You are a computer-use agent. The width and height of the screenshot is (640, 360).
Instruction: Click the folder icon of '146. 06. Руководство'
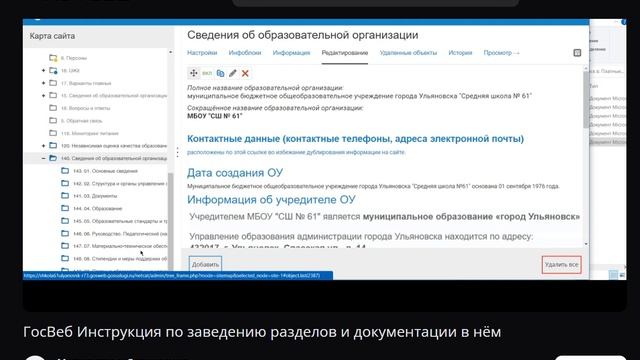click(x=65, y=233)
